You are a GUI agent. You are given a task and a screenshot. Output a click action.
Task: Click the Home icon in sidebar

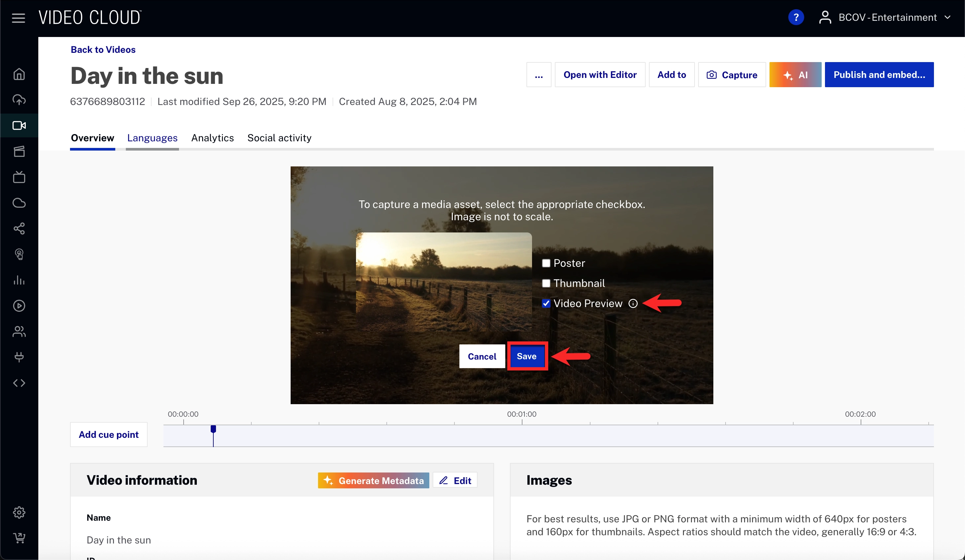(19, 74)
